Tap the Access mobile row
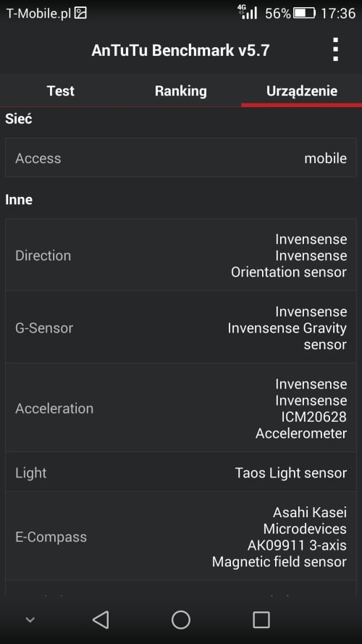The image size is (362, 644). (x=181, y=158)
